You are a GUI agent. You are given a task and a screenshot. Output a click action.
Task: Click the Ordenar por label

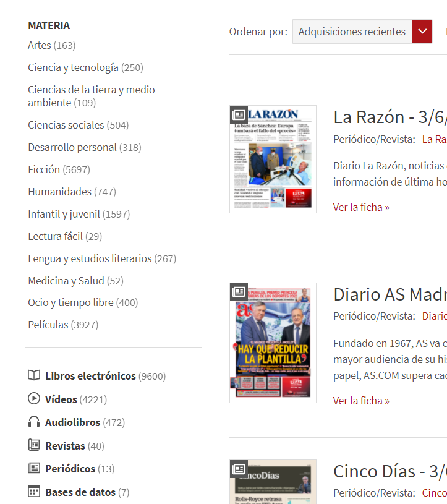258,32
